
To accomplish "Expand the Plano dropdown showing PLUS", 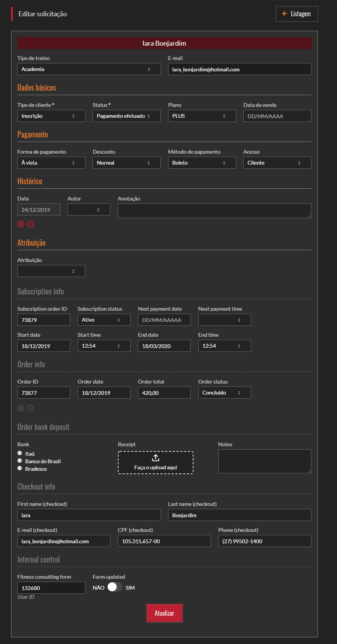I will coord(202,116).
